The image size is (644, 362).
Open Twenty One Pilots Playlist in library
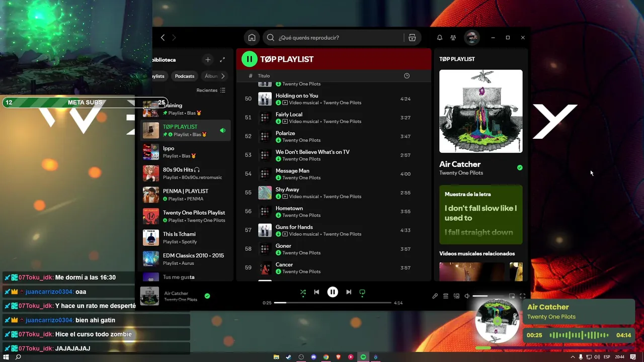[x=186, y=216]
